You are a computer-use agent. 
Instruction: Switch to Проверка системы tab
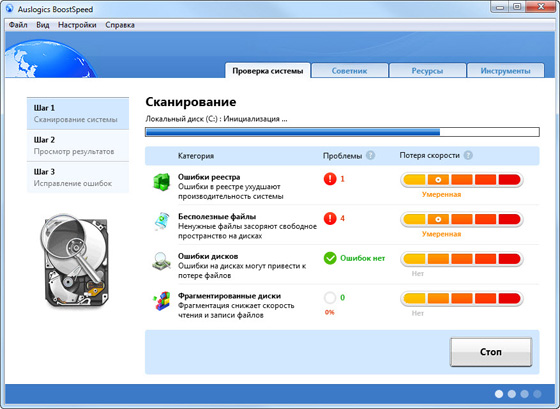(268, 71)
